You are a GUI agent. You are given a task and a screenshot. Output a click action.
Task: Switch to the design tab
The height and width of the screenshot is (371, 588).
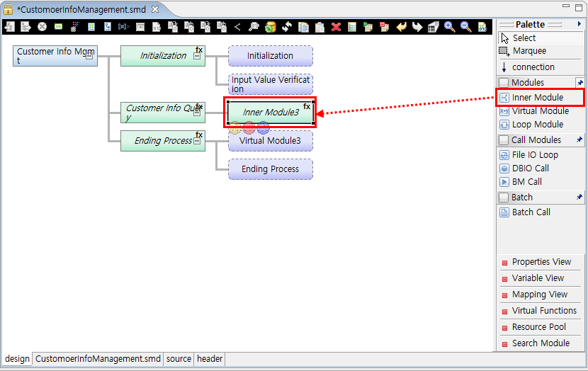(x=17, y=359)
